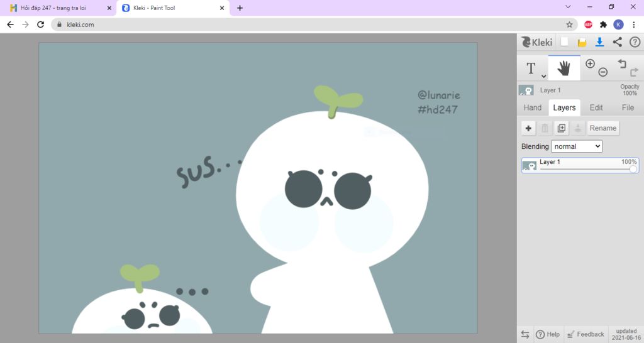644x343 pixels.
Task: Undo the last action
Action: (x=622, y=63)
